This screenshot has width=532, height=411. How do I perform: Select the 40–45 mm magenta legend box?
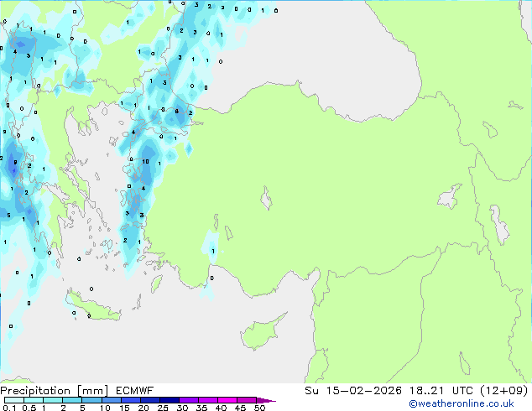click(x=227, y=400)
